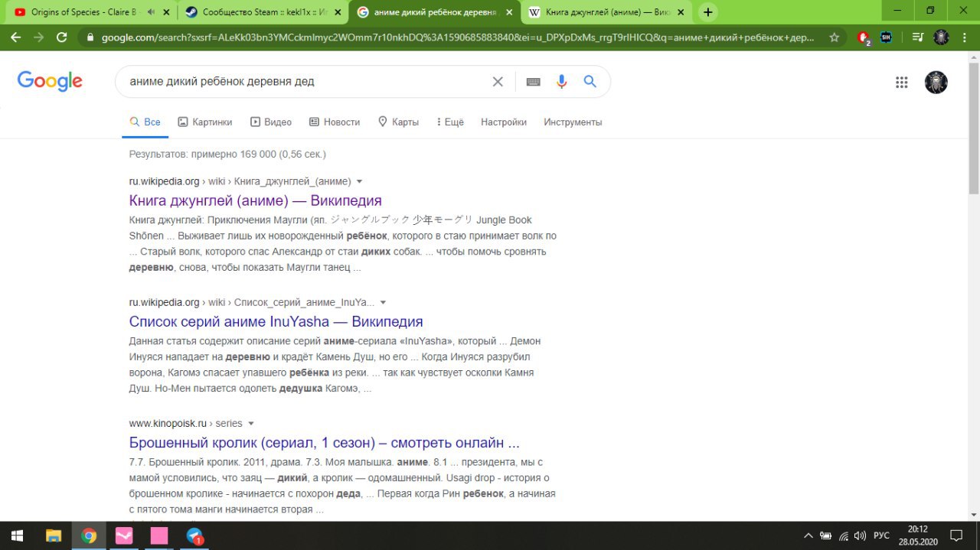
Task: Go to Google home via logo
Action: coord(50,81)
